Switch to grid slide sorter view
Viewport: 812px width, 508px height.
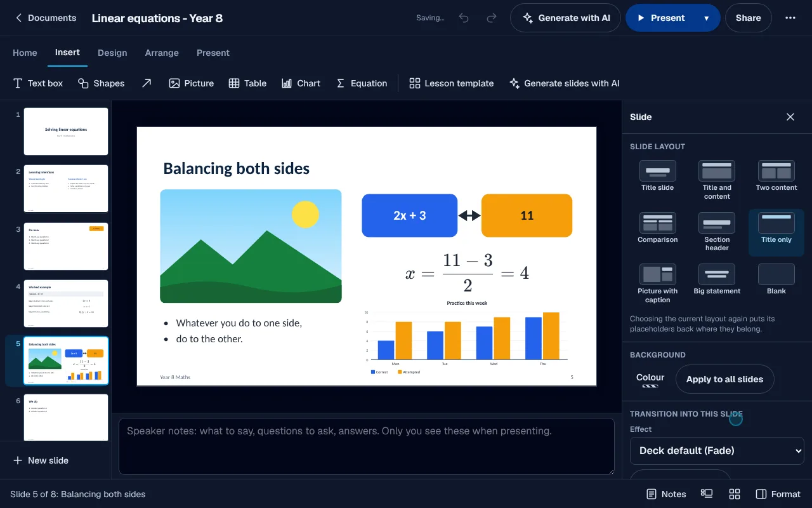coord(735,494)
